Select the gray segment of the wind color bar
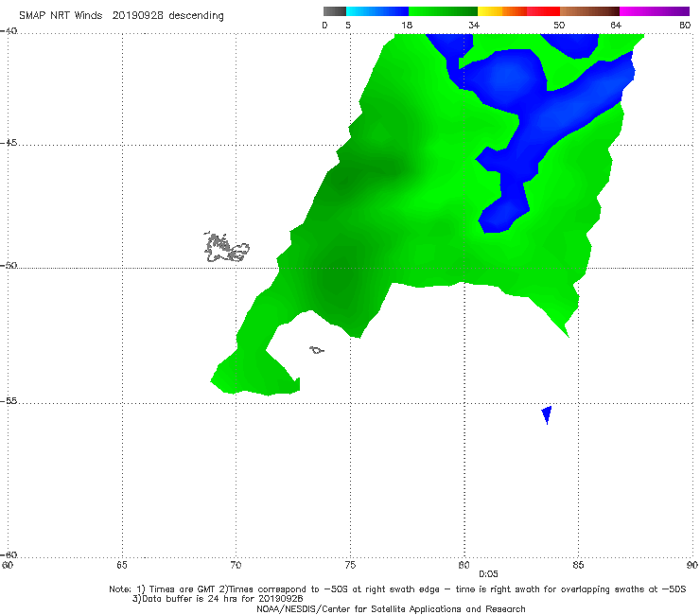Viewport: 700px width, 615px height. tap(334, 11)
